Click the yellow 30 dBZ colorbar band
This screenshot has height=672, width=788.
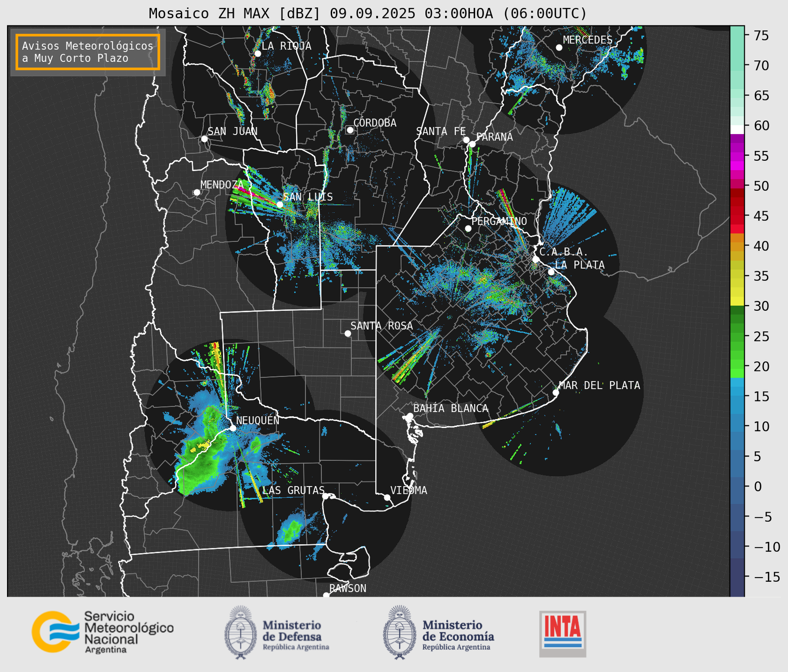coord(737,301)
